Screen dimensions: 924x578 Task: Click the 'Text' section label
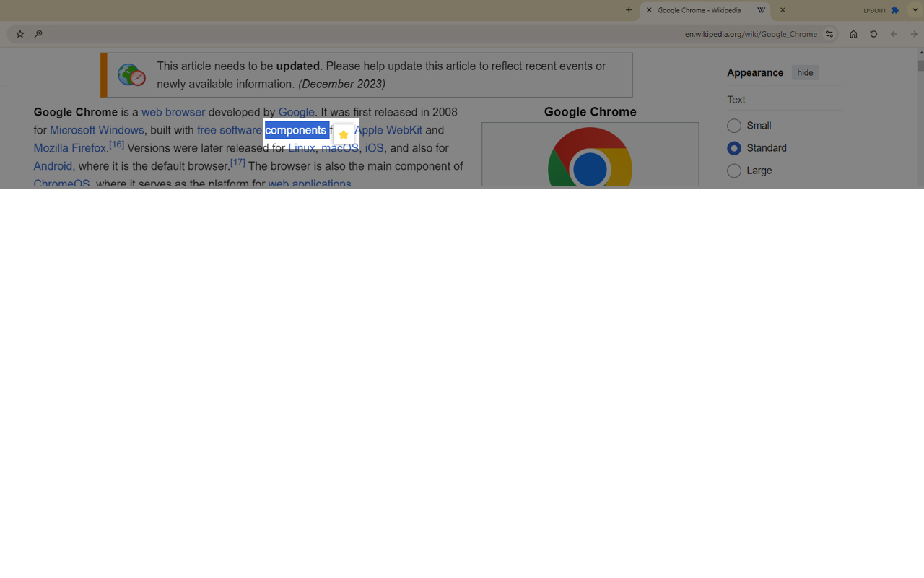coord(736,100)
